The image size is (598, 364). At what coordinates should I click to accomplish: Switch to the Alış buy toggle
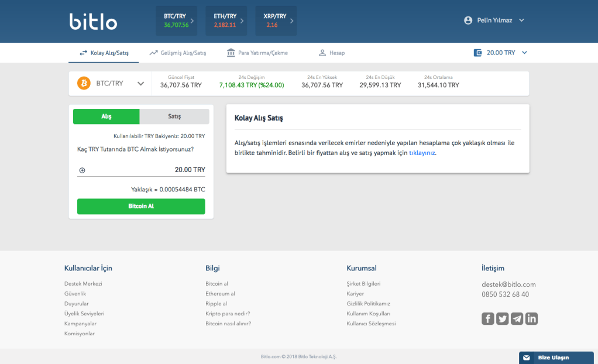click(x=106, y=116)
